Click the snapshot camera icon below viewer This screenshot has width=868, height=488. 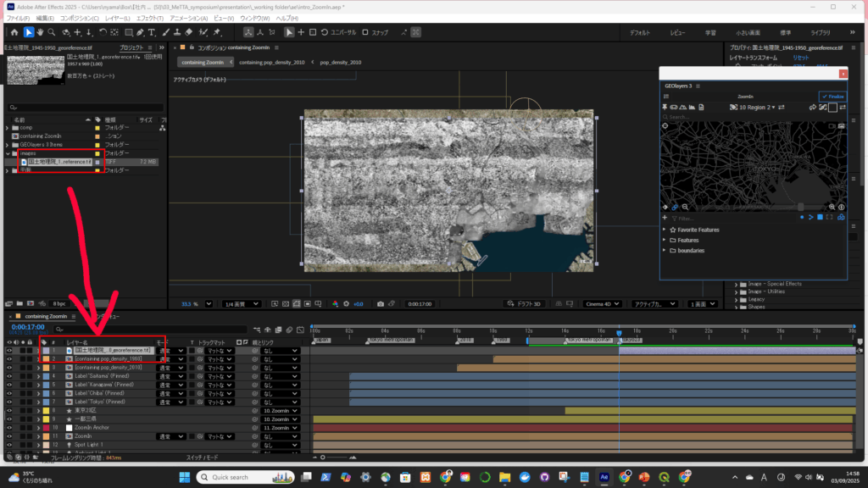tap(381, 304)
